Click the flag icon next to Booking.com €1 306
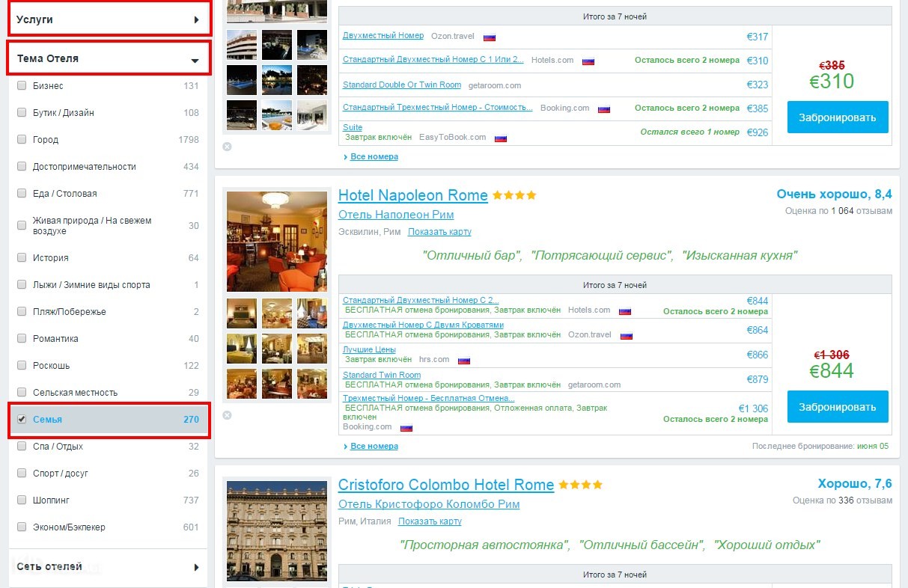 [406, 428]
